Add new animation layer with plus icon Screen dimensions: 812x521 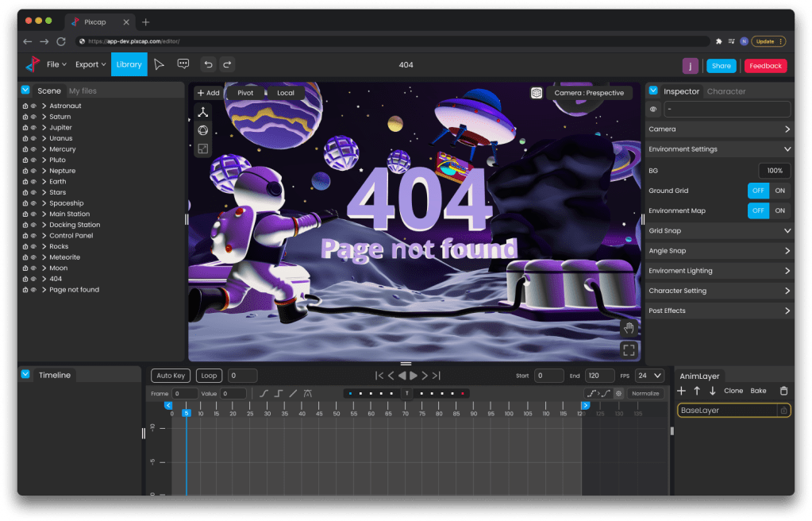pyautogui.click(x=681, y=391)
